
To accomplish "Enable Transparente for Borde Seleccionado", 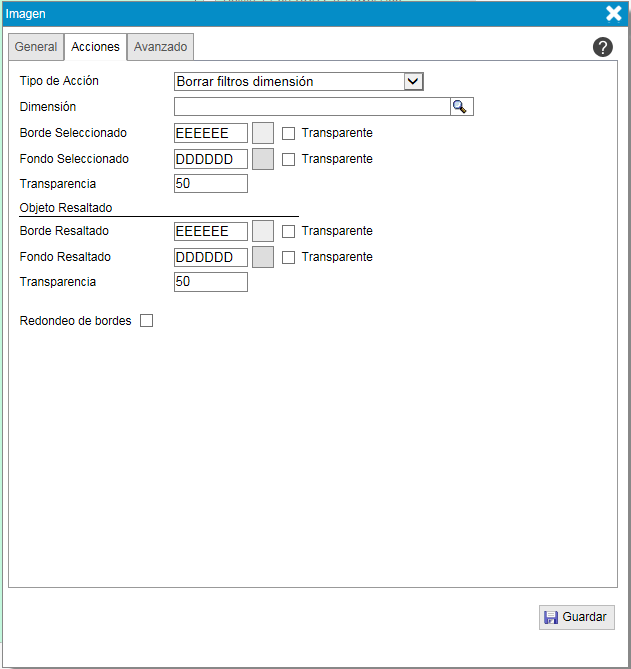I will point(288,133).
